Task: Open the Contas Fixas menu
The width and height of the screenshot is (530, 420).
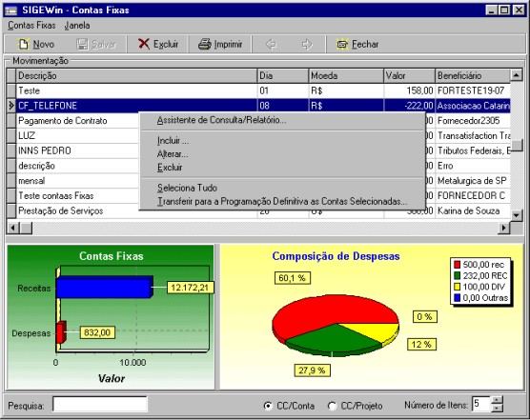Action: [31, 26]
